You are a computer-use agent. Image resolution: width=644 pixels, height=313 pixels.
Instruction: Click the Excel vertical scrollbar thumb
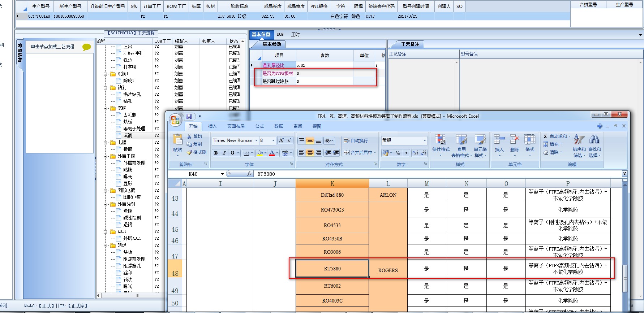[625, 279]
